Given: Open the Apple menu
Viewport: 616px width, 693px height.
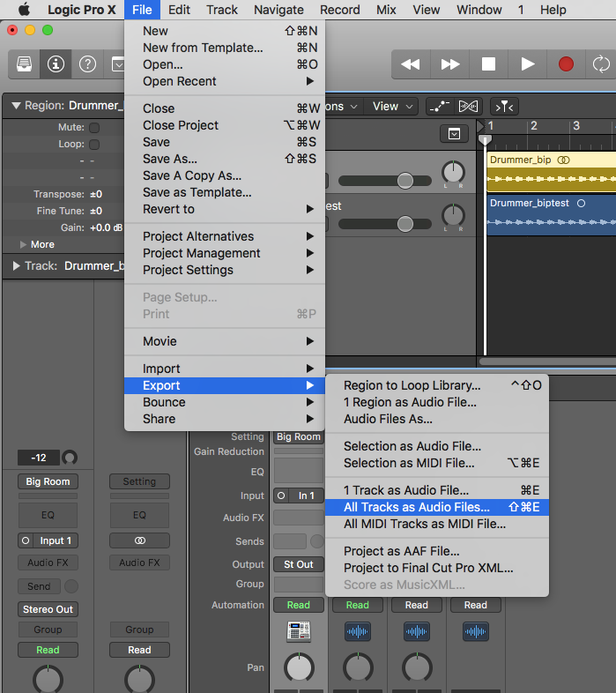Looking at the screenshot, I should pos(25,10).
